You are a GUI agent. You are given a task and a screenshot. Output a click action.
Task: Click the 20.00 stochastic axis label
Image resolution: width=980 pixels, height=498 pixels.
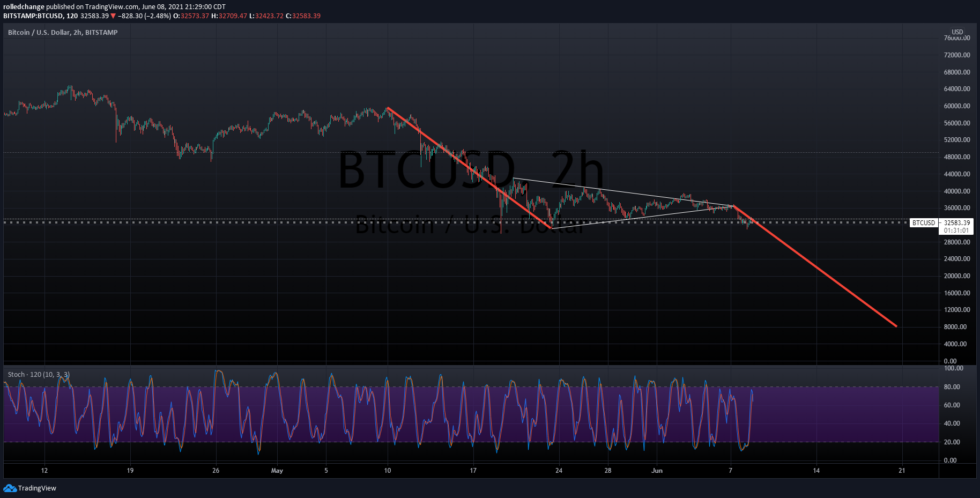[x=952, y=442]
